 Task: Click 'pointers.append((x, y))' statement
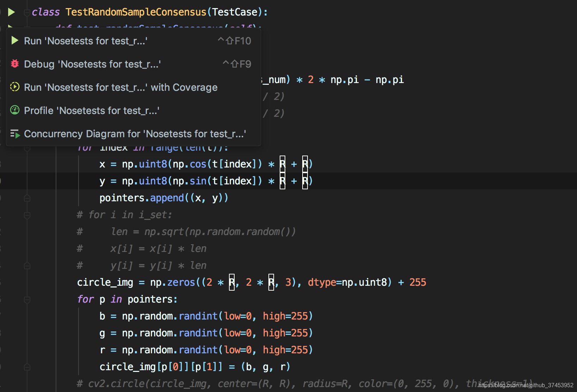click(164, 198)
